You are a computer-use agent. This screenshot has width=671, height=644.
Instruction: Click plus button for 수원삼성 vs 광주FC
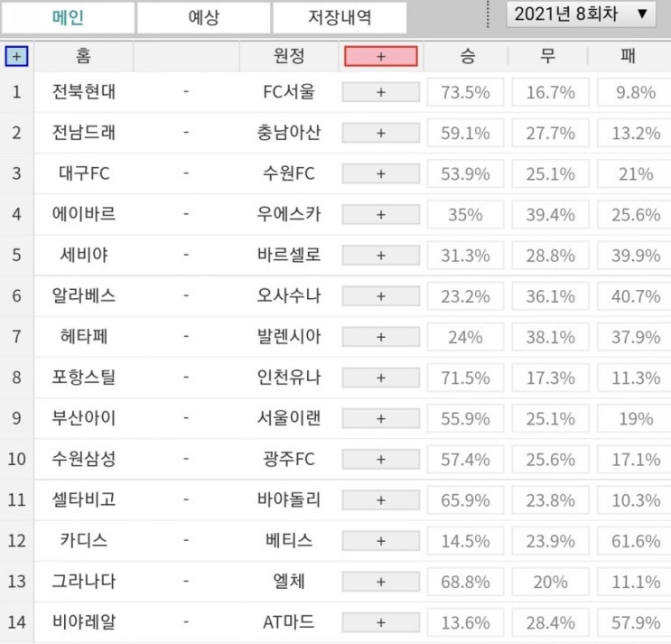pyautogui.click(x=381, y=459)
